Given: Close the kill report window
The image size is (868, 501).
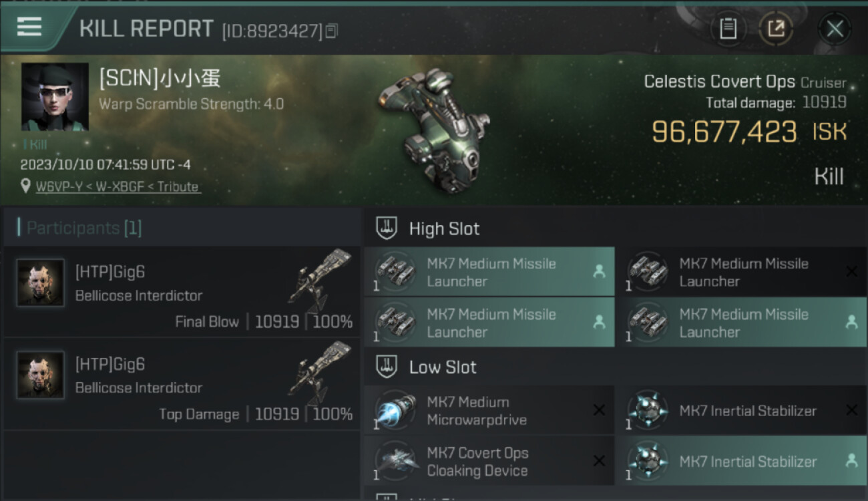Looking at the screenshot, I should (x=835, y=28).
